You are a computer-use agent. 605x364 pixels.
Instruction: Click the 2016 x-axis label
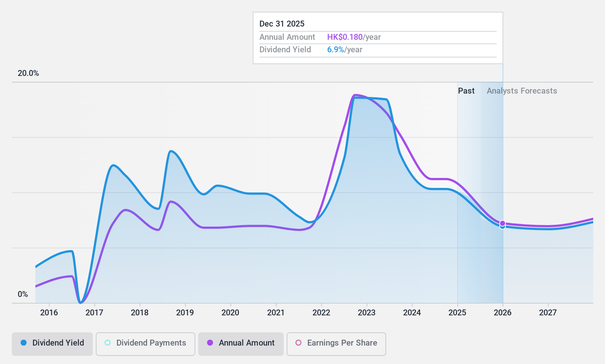(x=49, y=313)
